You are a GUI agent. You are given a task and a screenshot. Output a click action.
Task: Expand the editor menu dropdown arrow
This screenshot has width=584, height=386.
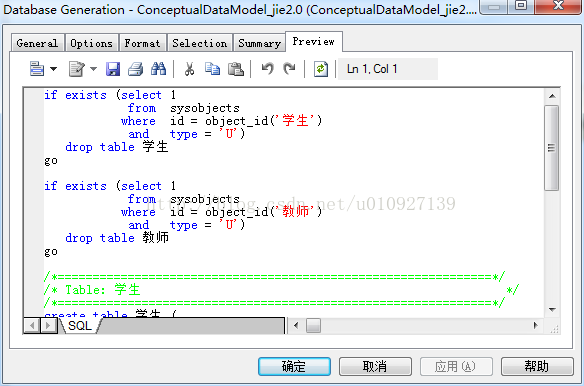click(54, 69)
